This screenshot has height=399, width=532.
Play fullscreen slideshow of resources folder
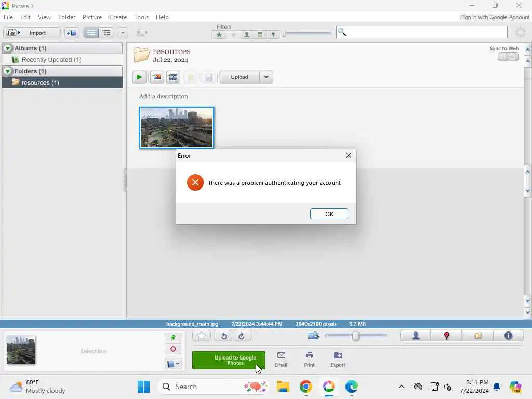click(139, 77)
